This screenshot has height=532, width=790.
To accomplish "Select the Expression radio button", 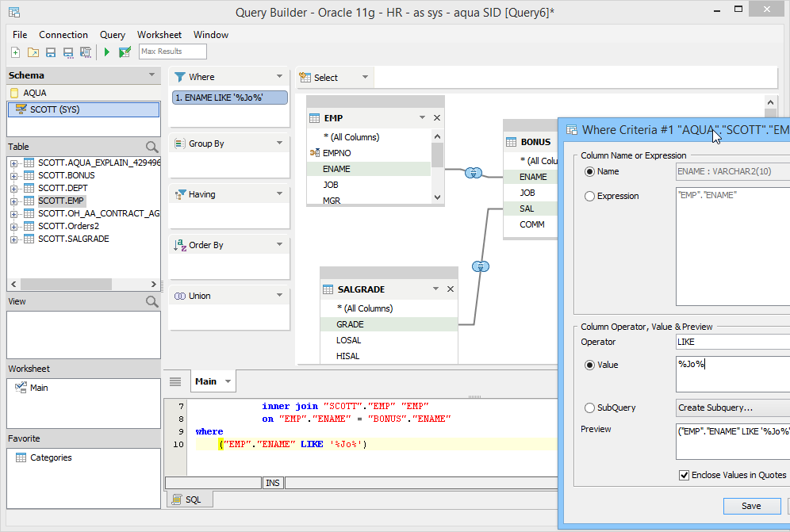I will click(x=589, y=197).
